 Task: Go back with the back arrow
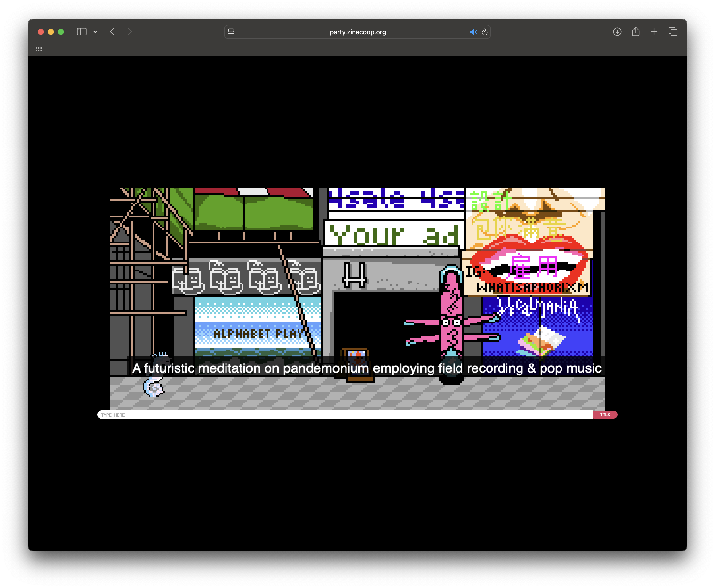coord(112,32)
